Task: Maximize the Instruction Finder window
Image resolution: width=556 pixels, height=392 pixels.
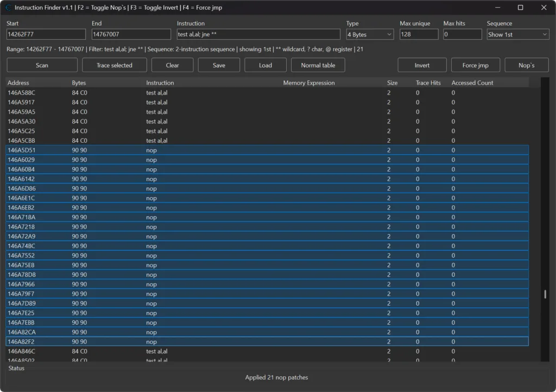Action: click(520, 8)
